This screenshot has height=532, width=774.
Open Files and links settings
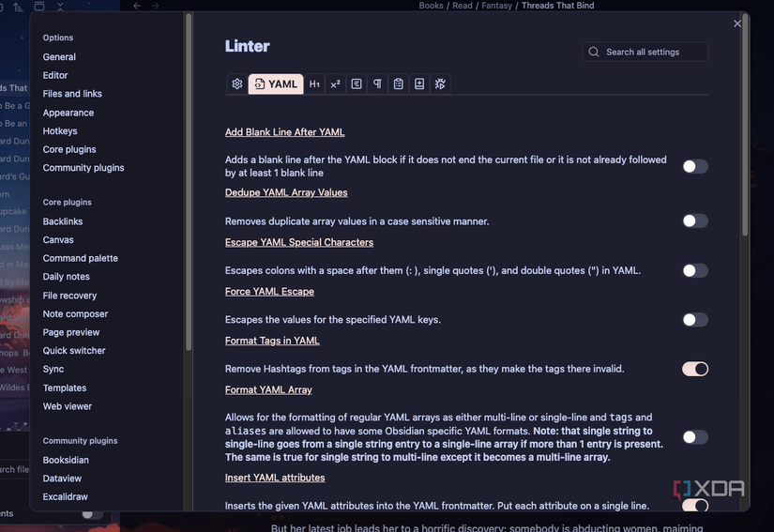72,94
